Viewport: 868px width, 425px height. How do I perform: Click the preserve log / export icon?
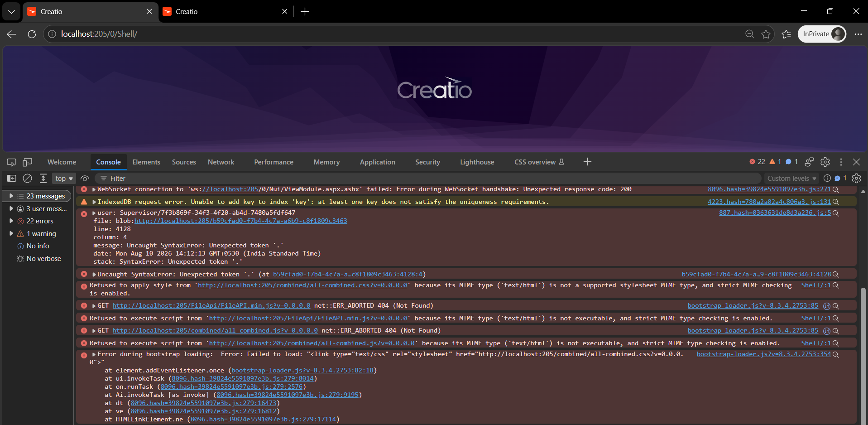click(x=43, y=179)
